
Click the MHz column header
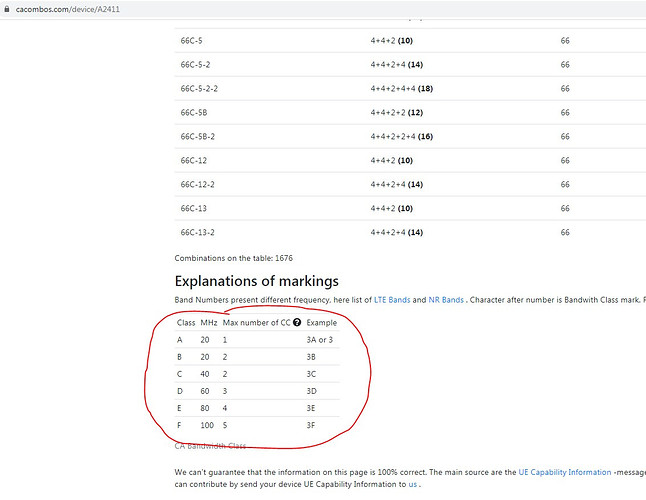coord(209,322)
